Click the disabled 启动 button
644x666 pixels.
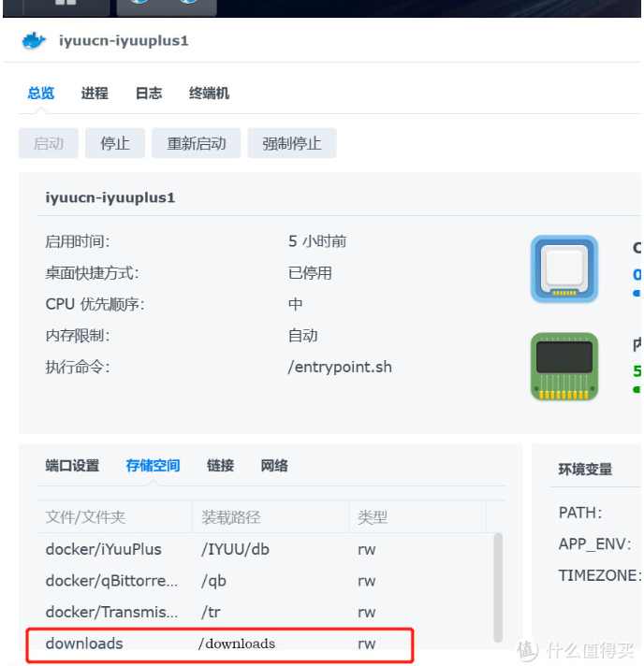tap(49, 143)
